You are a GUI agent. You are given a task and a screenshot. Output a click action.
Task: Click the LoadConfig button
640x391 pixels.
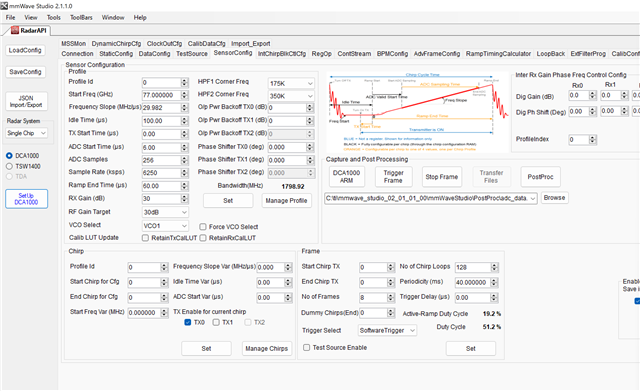25,50
